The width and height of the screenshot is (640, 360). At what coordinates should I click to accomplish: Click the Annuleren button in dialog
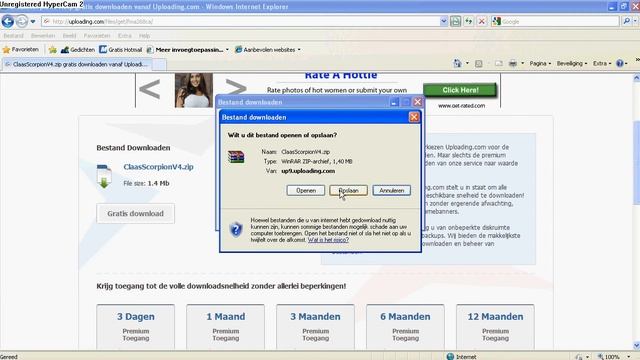(391, 190)
